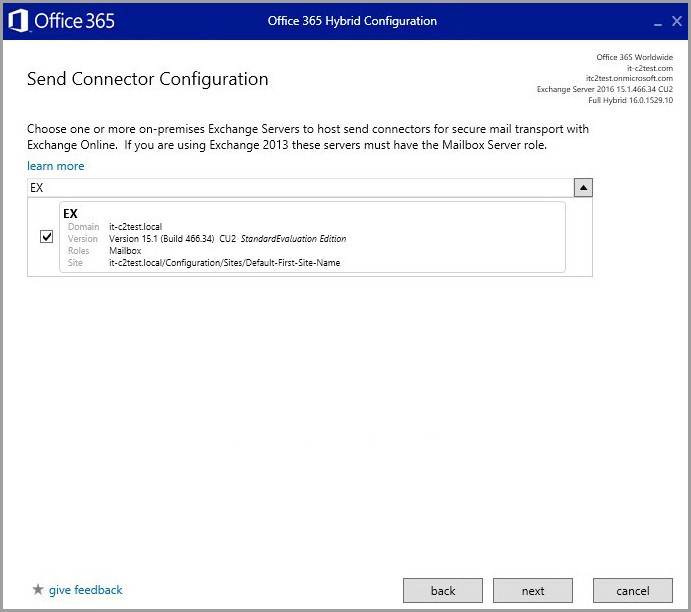Click Full Hybrid 16.0.1529.10 text
Image resolution: width=691 pixels, height=612 pixels.
coord(631,100)
